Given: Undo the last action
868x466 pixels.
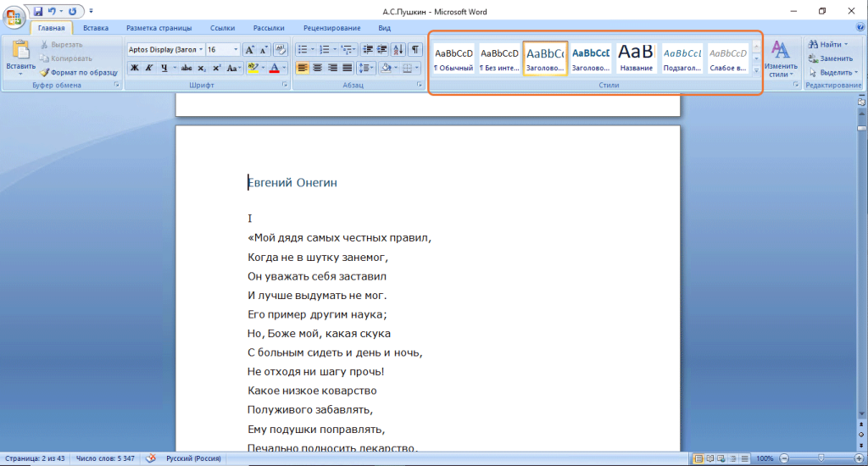Looking at the screenshot, I should 52,11.
